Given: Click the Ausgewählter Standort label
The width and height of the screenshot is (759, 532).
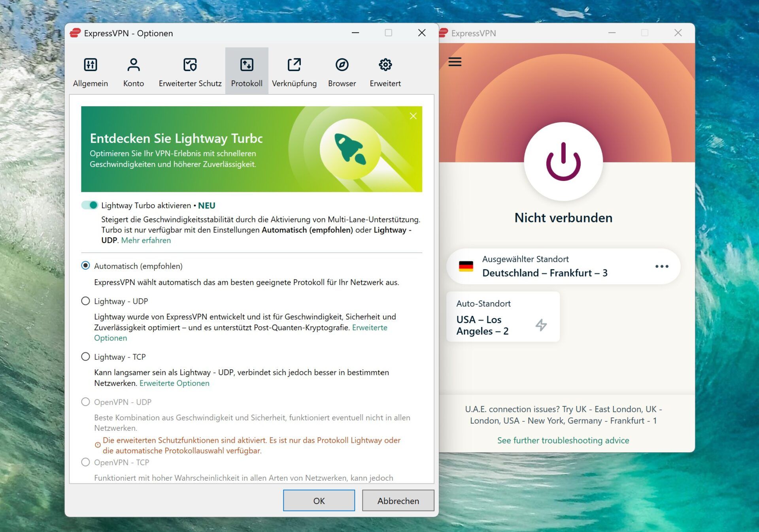Looking at the screenshot, I should pos(525,259).
